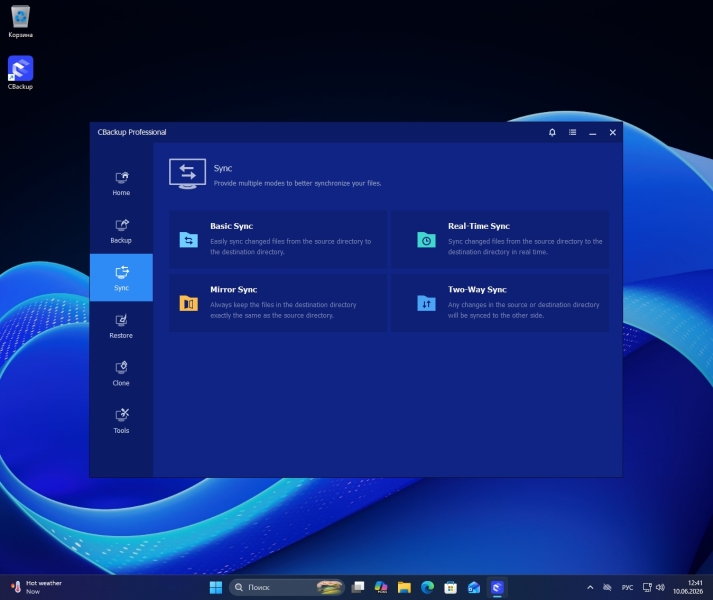Open the Home section in sidebar
The height and width of the screenshot is (600, 713).
pos(121,183)
